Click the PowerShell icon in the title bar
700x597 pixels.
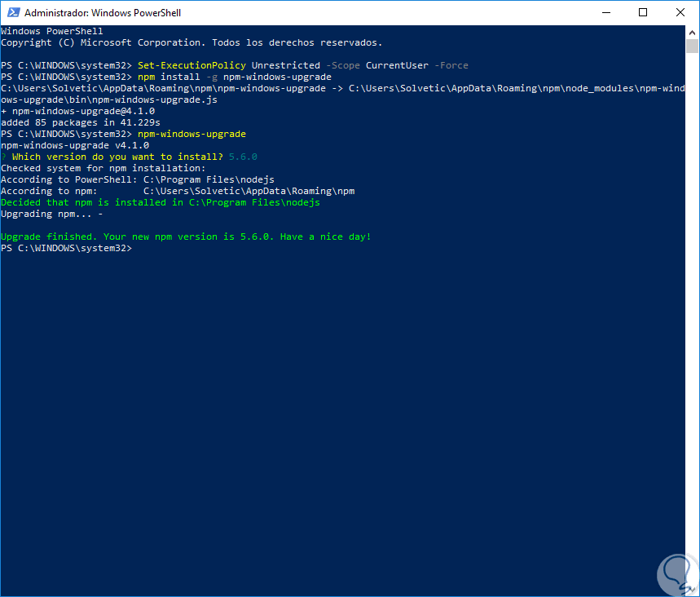coord(13,12)
